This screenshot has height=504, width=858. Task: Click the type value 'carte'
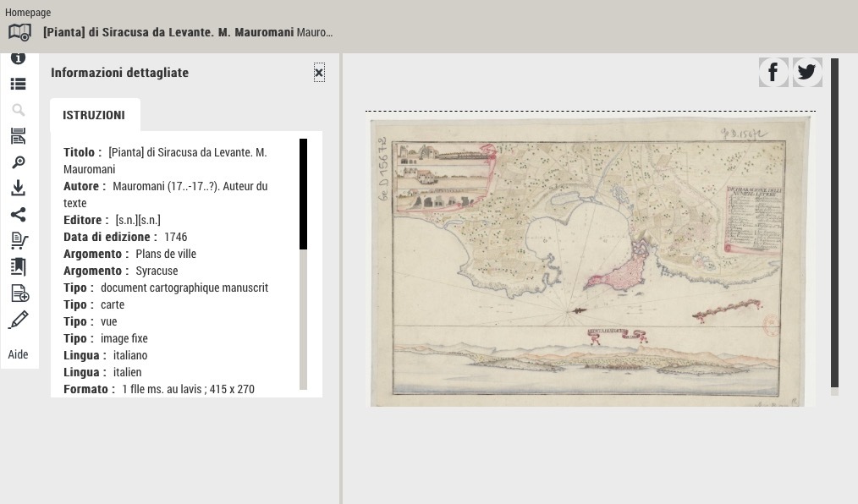coord(113,305)
